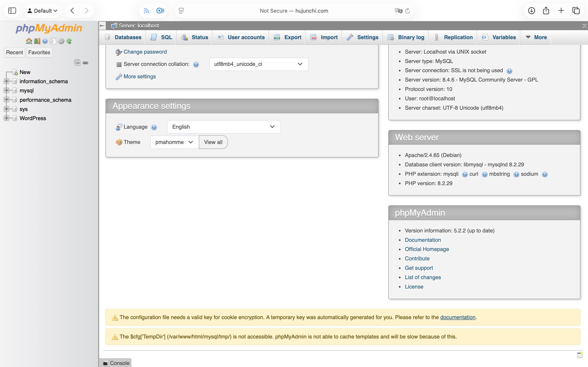This screenshot has height=367, width=588.
Task: Select performance_schema database in the tree
Action: tap(46, 100)
